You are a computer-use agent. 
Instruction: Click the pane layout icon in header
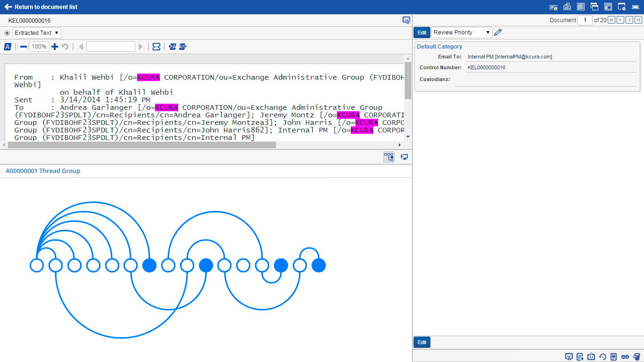click(608, 7)
